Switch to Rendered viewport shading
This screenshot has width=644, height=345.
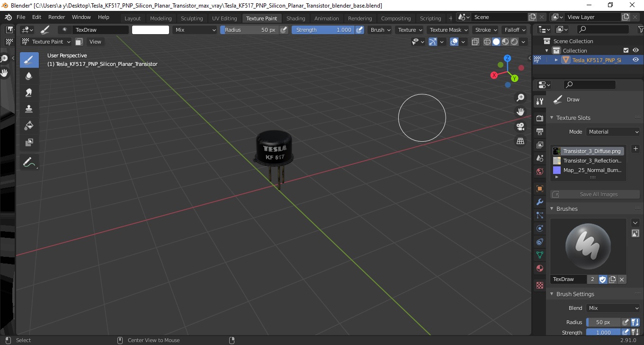[x=514, y=42]
